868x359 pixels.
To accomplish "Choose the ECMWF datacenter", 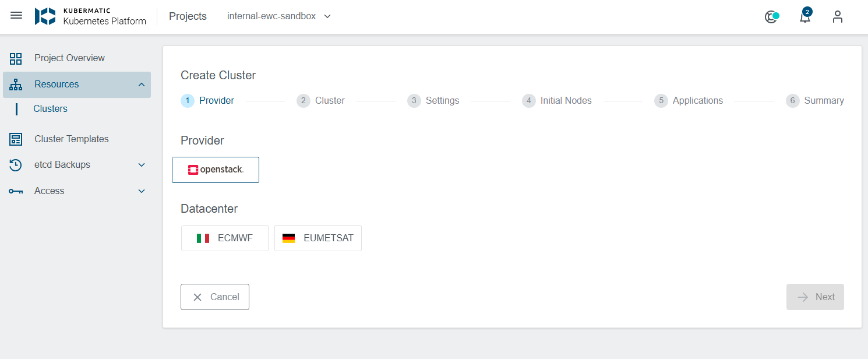I will (225, 238).
